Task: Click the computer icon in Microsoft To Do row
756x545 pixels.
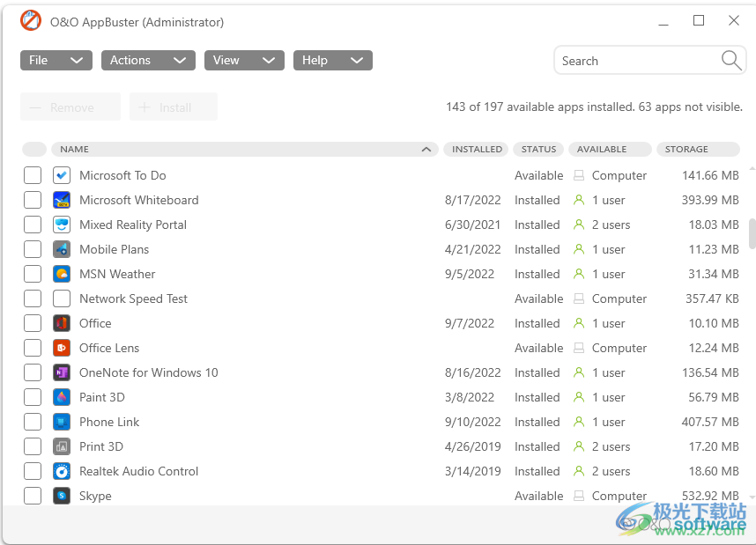Action: 579,175
